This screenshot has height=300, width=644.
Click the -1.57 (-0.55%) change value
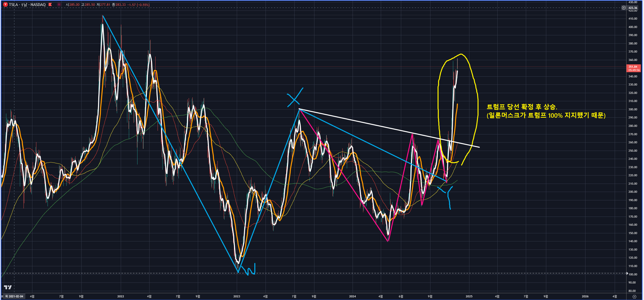coord(138,5)
